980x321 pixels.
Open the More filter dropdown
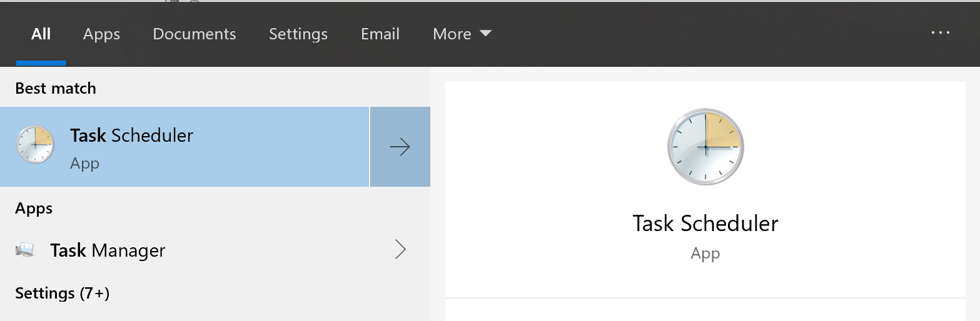462,34
